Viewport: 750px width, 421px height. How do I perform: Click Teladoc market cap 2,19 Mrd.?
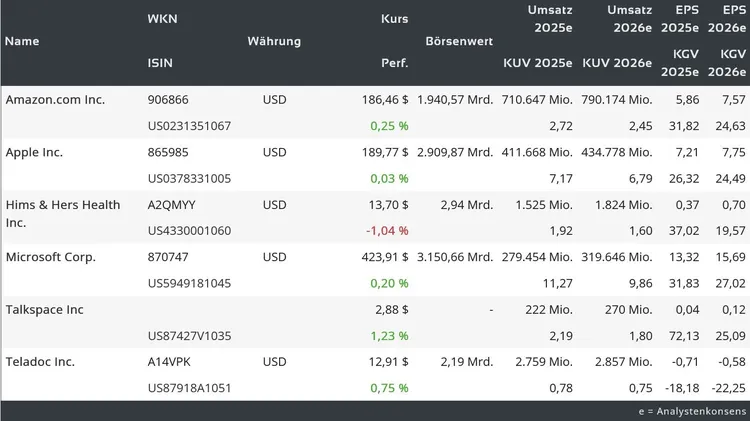[467, 362]
